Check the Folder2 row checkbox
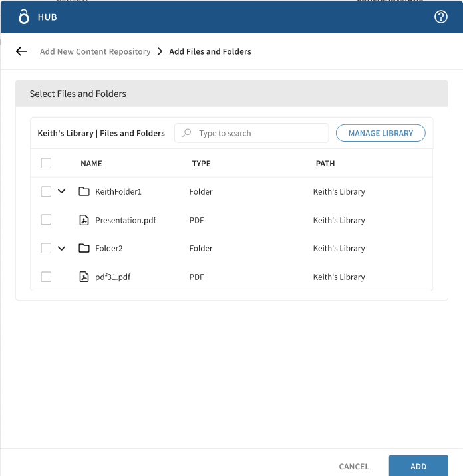This screenshot has width=463, height=476. tap(46, 248)
